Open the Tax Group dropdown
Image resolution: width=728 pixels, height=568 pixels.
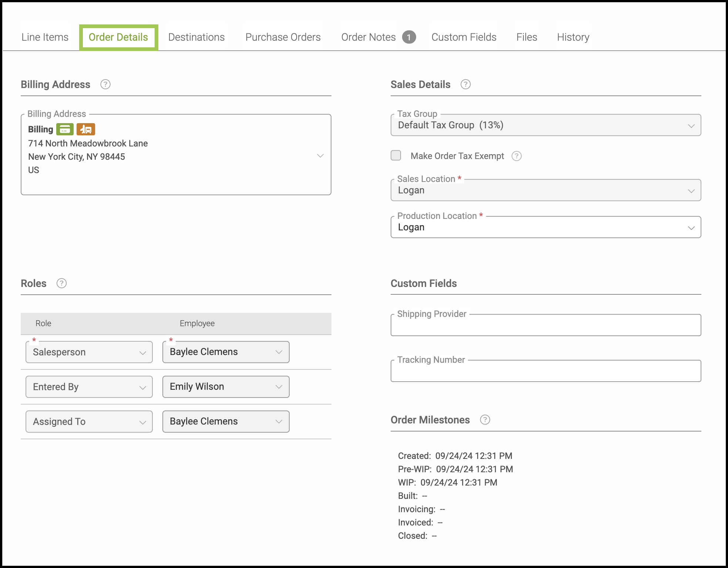coord(546,125)
